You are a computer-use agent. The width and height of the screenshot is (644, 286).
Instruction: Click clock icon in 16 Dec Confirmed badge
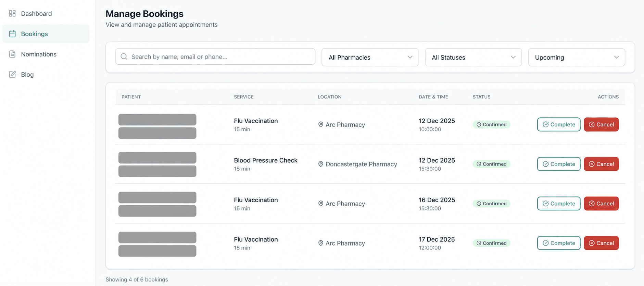coord(479,204)
